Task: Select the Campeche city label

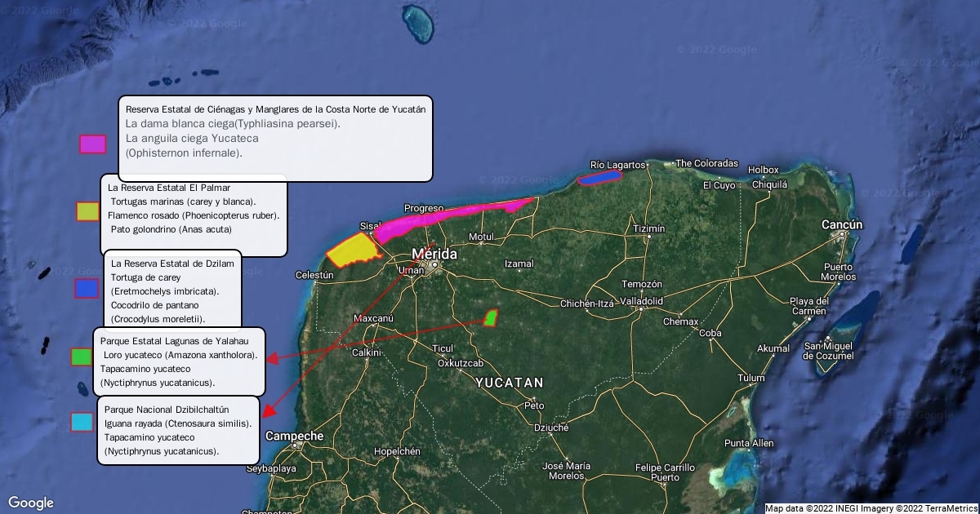Action: (x=294, y=436)
